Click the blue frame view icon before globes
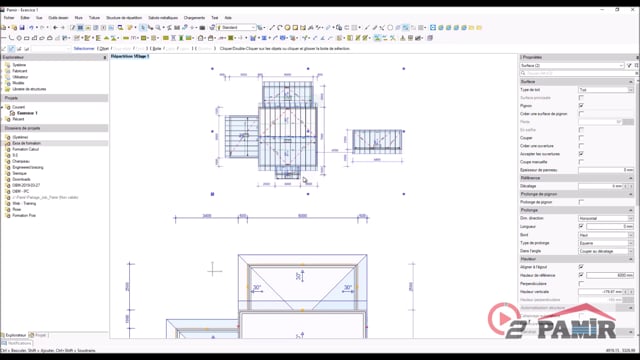The width and height of the screenshot is (640, 360). click(x=433, y=28)
